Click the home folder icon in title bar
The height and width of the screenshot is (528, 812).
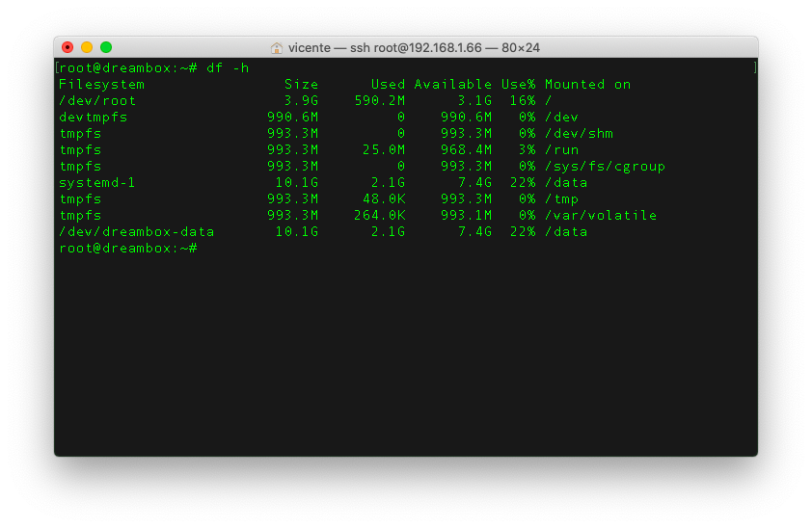click(x=277, y=47)
